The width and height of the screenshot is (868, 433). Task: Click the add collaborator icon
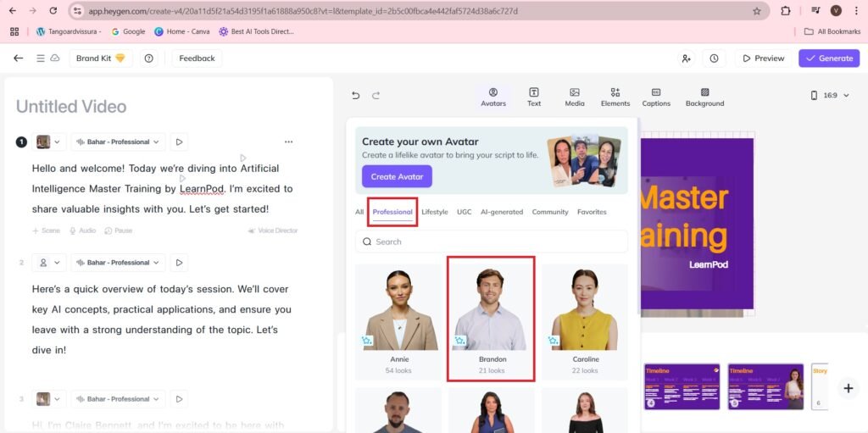pos(687,58)
